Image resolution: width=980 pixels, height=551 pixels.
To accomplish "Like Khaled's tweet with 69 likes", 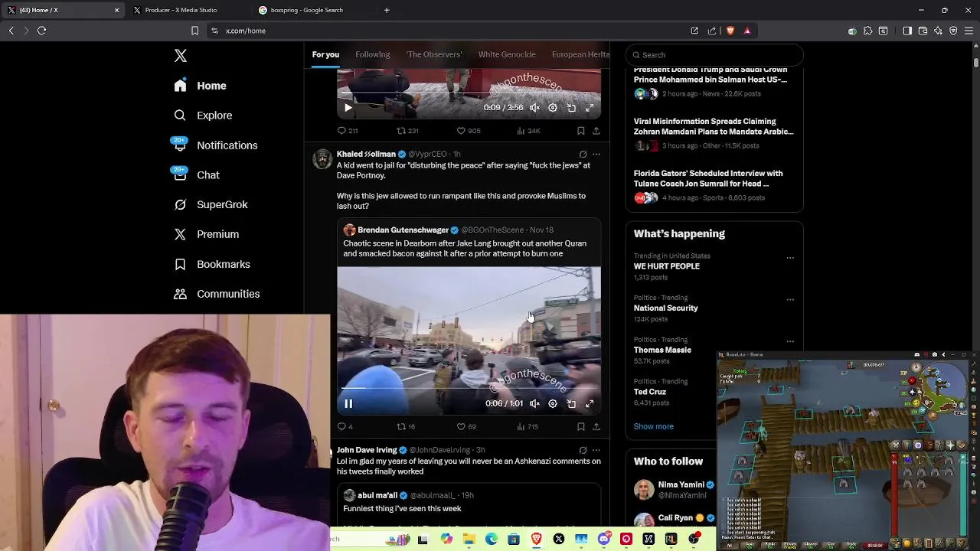I will point(466,427).
